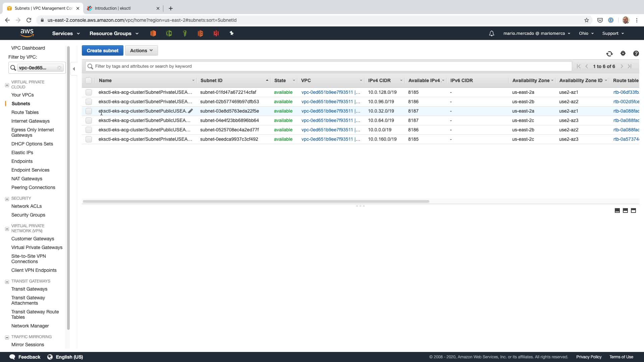Screen dimensions: 644x362
Task: Click the Create subnet button
Action: (x=102, y=51)
